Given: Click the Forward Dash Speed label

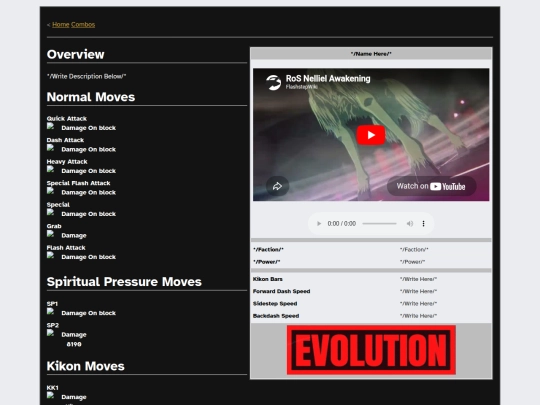Looking at the screenshot, I should [281, 291].
